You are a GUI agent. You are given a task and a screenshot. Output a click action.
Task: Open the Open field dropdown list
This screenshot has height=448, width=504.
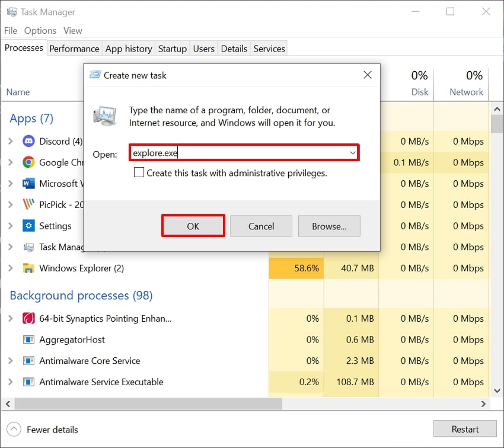click(x=353, y=152)
